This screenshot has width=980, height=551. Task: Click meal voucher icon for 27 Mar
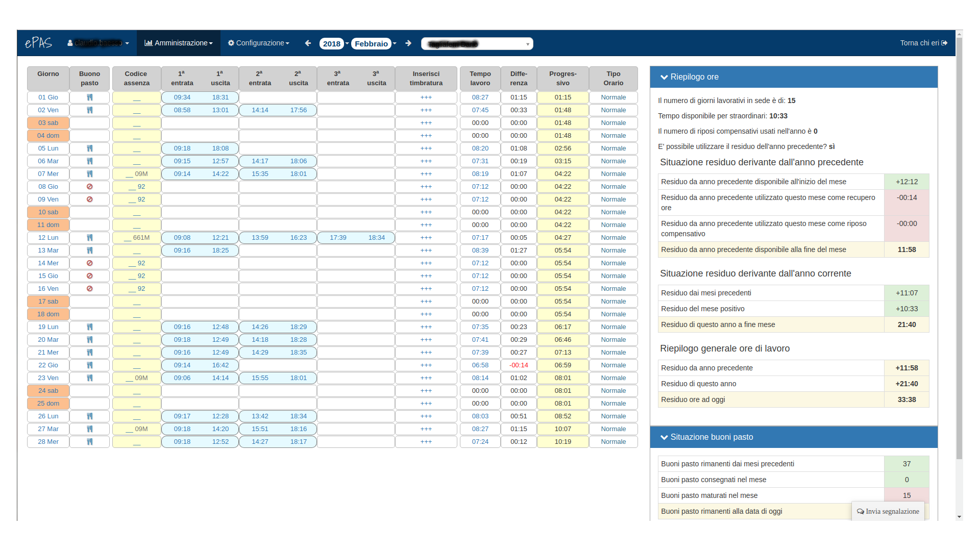[89, 429]
